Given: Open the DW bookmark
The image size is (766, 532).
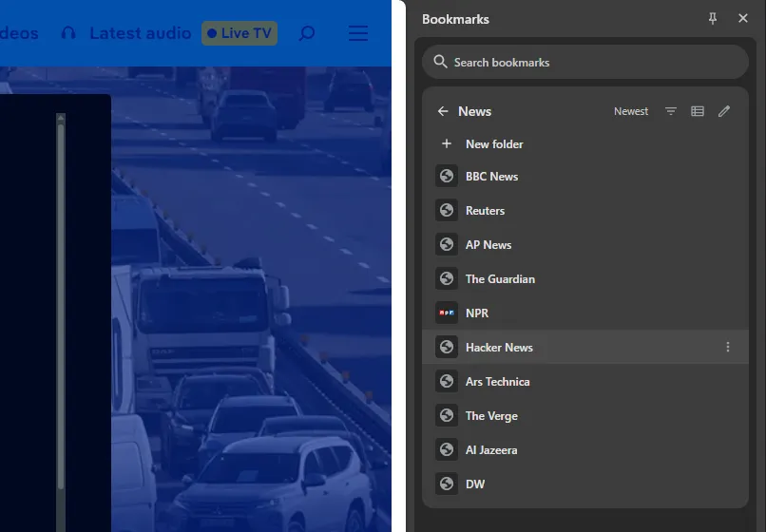Looking at the screenshot, I should coord(584,484).
